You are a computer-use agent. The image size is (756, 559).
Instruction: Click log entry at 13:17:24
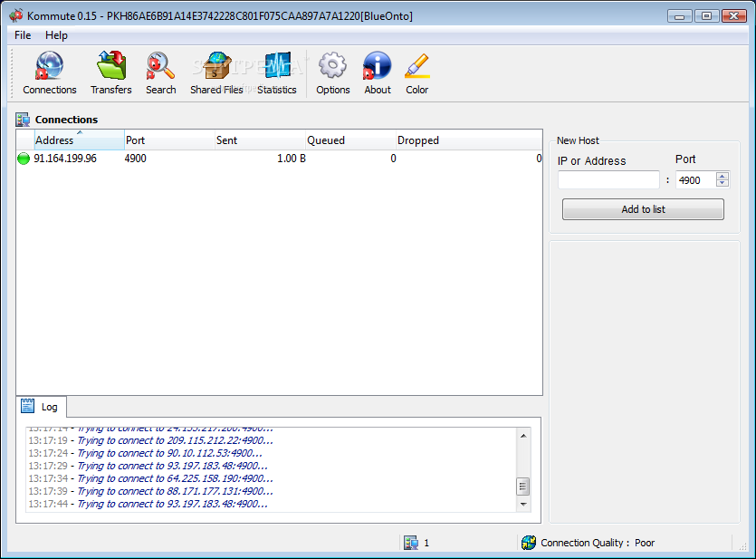(x=145, y=453)
